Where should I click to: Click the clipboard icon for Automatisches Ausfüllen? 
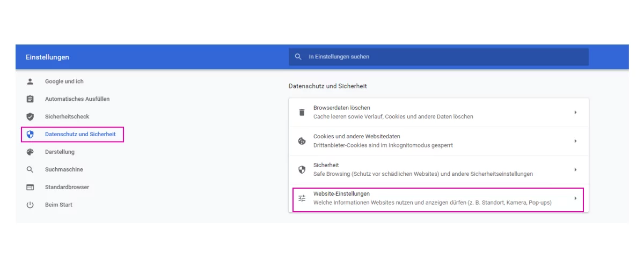coord(30,99)
